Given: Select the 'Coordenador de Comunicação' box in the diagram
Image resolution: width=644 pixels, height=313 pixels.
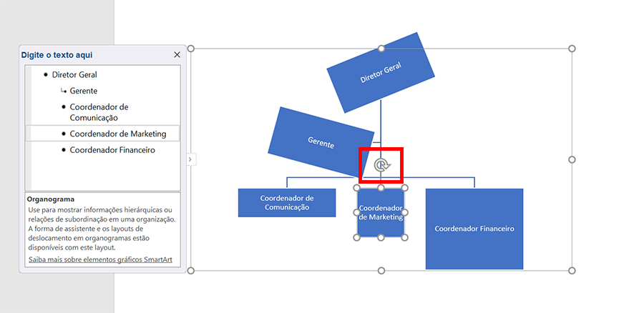Looking at the screenshot, I should 287,203.
